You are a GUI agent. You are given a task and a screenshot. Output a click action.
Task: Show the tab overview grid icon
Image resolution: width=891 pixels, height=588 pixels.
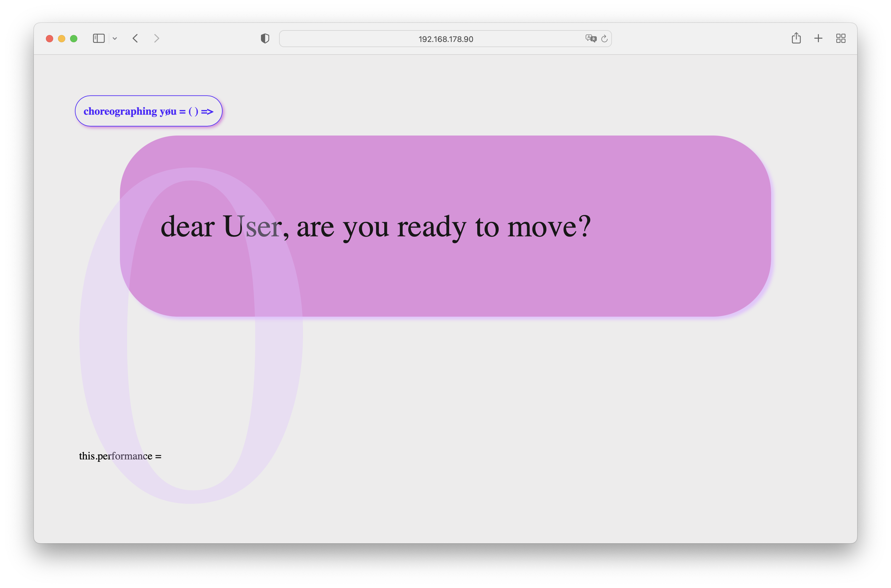(841, 38)
